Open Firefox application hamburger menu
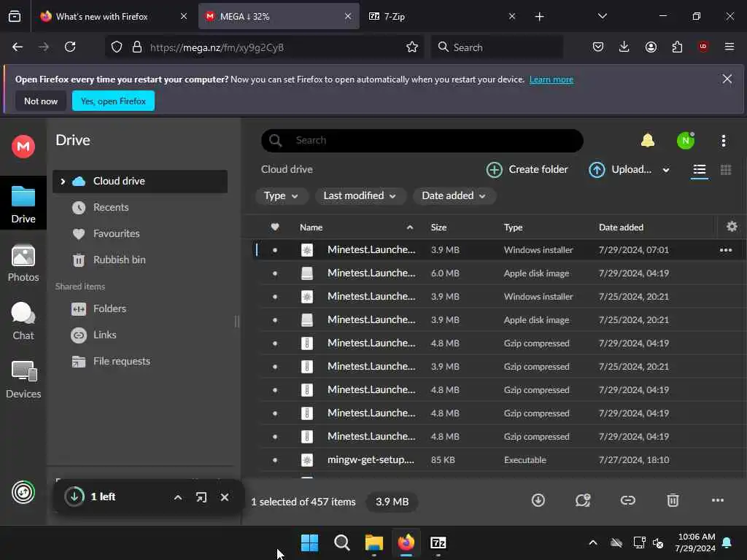This screenshot has width=747, height=560. 729,47
